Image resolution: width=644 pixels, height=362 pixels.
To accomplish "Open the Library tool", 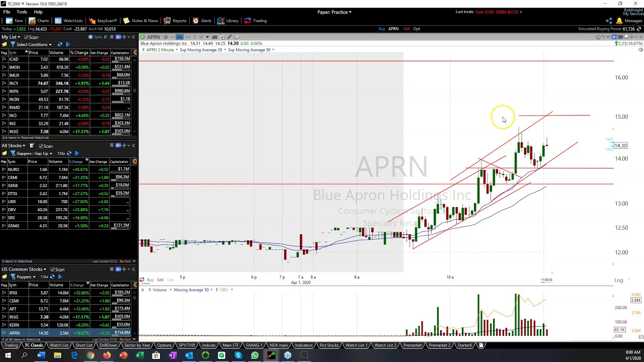I will click(228, 21).
